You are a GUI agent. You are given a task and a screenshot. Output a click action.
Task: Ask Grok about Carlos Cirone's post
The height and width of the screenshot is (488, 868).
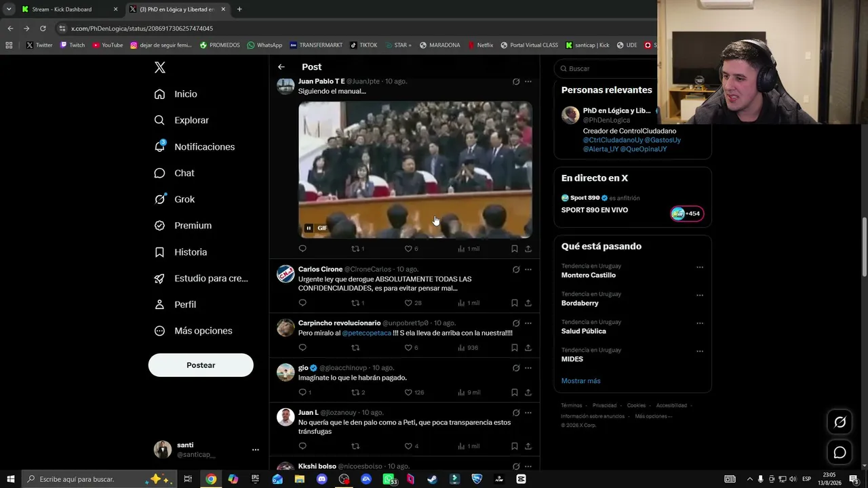click(x=516, y=269)
